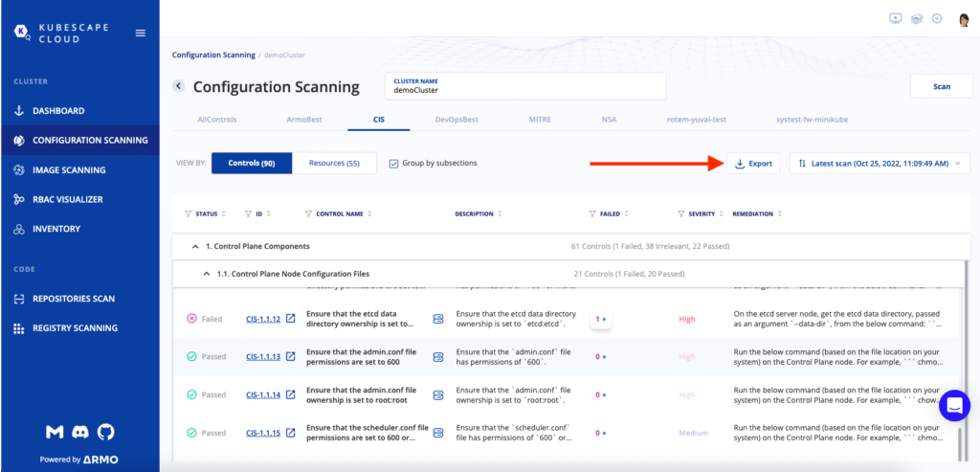Open the CIS-1.1.15 control link

coord(263,433)
